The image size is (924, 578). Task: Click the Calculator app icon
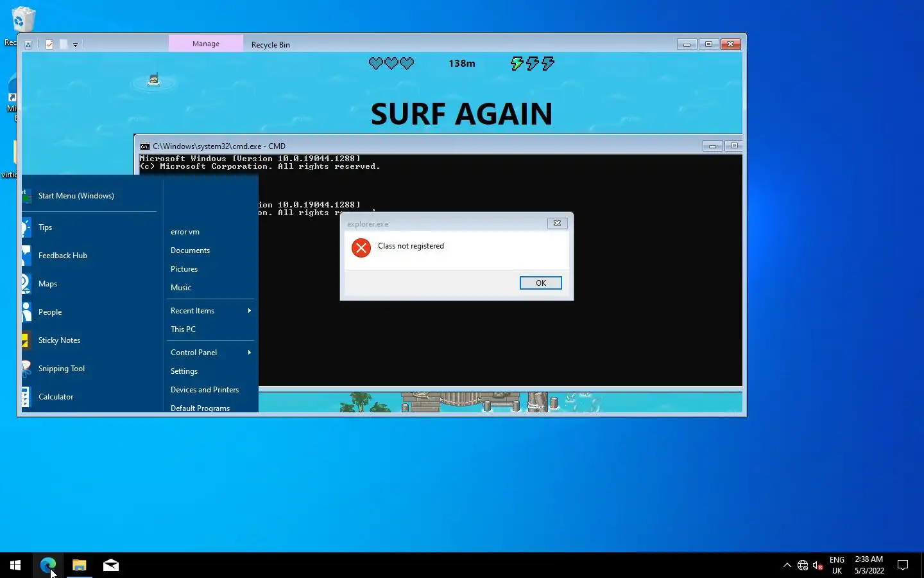[x=26, y=397]
